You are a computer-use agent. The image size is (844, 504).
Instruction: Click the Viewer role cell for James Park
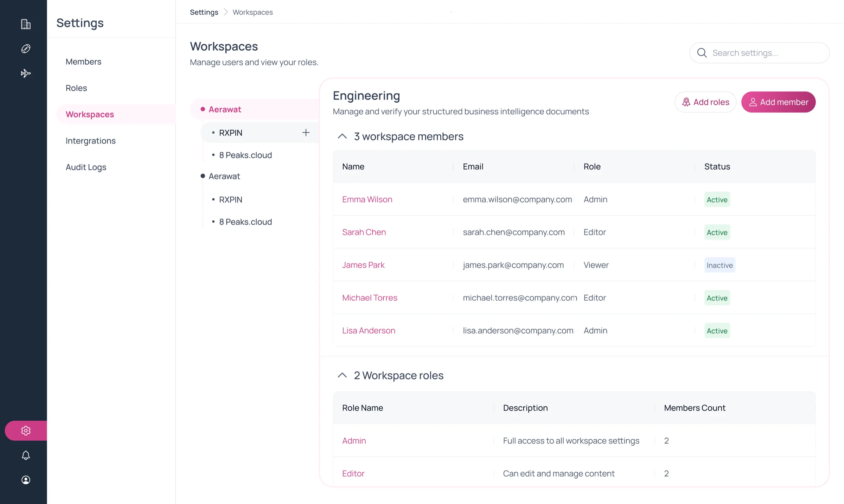[x=596, y=265]
